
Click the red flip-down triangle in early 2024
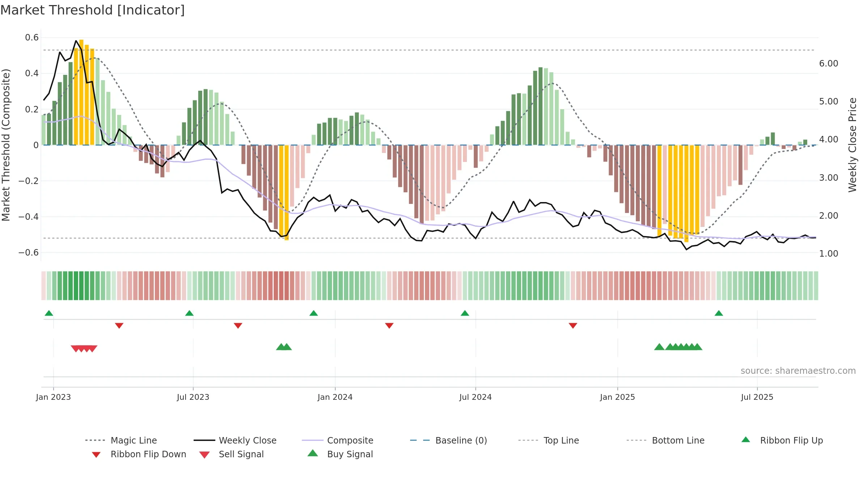tap(389, 325)
